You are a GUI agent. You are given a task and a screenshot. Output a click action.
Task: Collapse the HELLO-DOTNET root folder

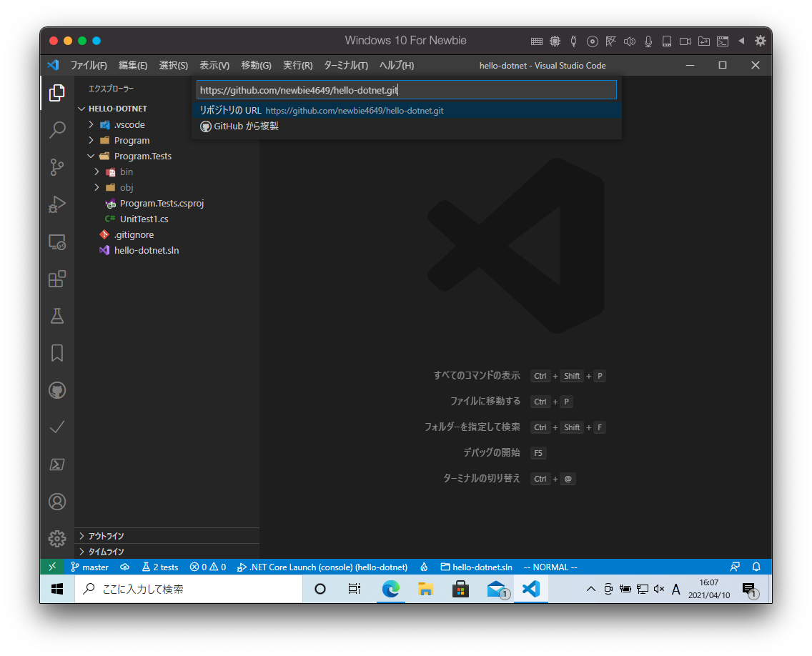81,109
